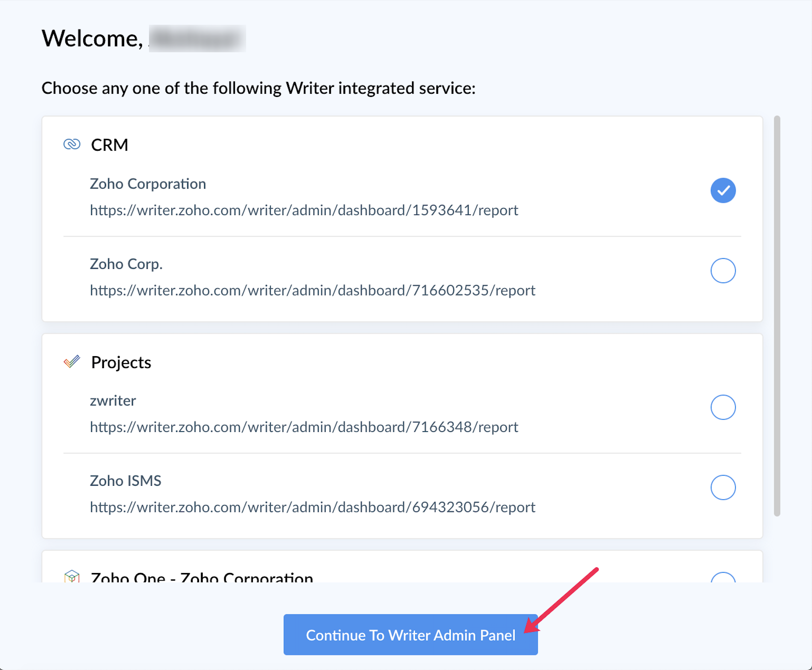Select the Zoho ISMS radio button

point(723,488)
